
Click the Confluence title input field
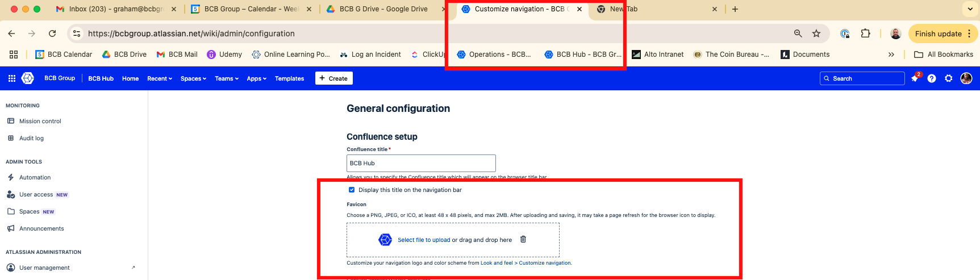coord(421,163)
